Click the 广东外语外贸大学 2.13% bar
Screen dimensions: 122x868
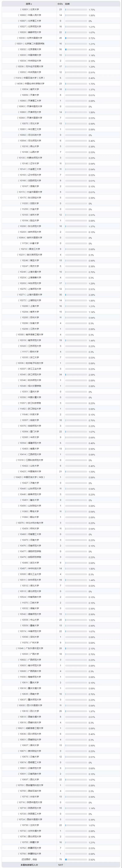point(76,649)
